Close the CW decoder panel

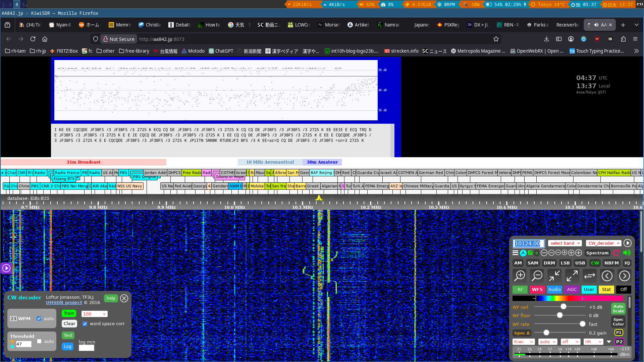124,298
